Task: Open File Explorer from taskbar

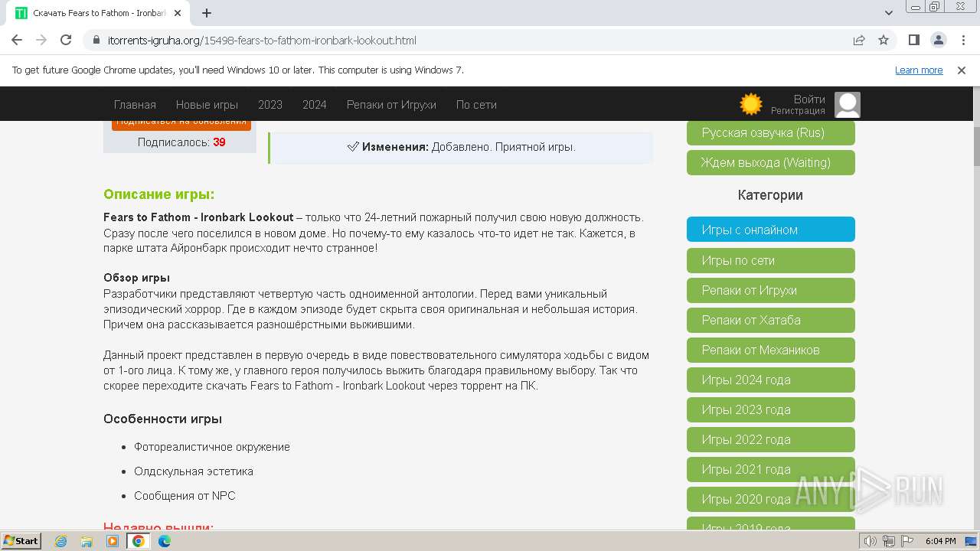Action: coord(87,541)
